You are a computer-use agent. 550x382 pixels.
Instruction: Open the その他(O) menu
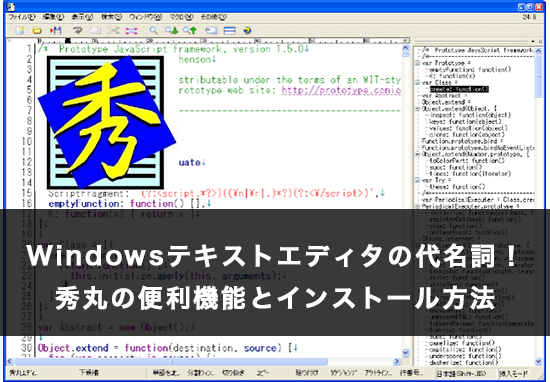(214, 17)
